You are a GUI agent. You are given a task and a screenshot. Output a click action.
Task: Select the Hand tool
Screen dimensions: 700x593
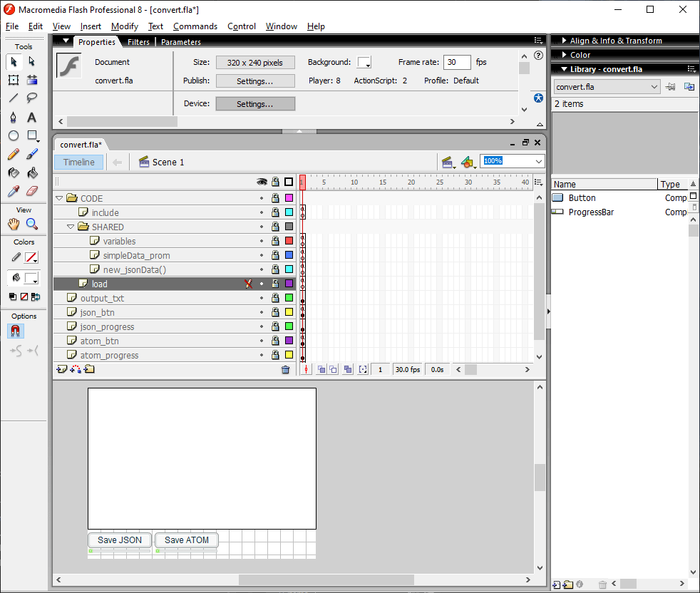[14, 224]
